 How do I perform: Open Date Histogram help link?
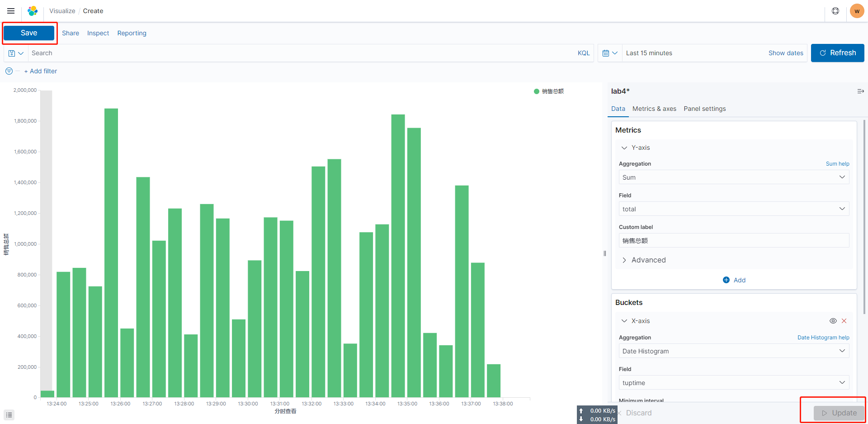pyautogui.click(x=823, y=338)
